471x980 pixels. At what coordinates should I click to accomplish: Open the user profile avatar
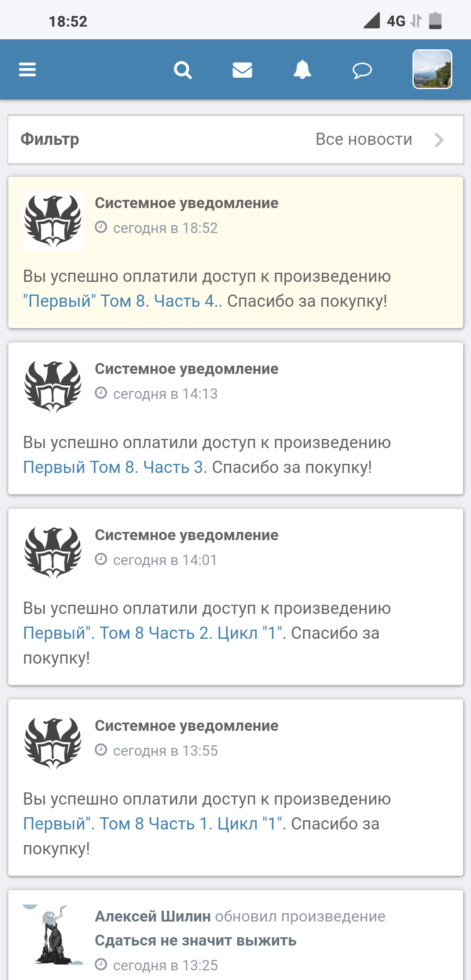tap(432, 69)
